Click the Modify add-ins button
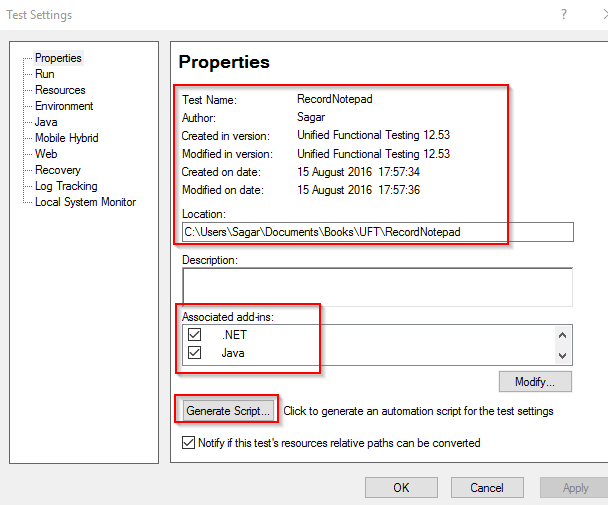This screenshot has width=608, height=505. coord(535,382)
